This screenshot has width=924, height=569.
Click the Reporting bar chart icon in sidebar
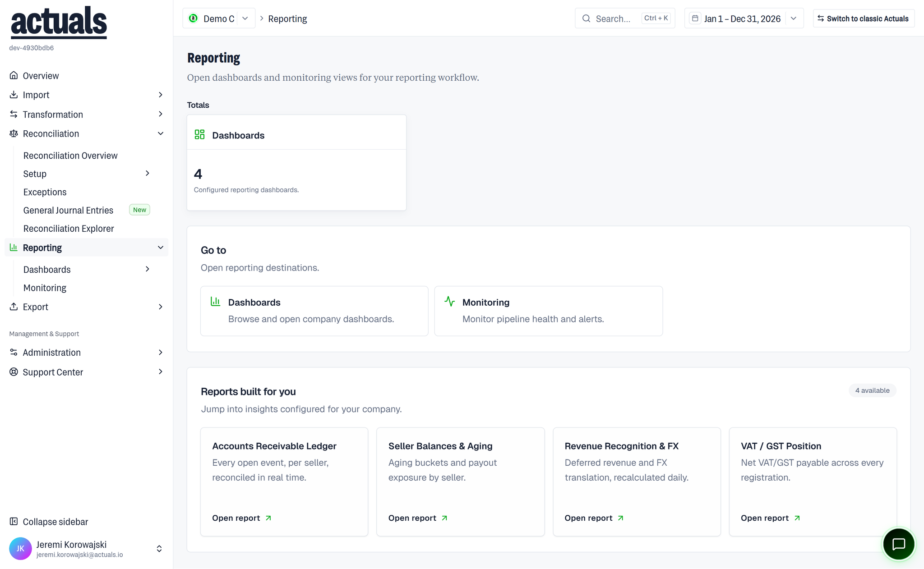14,248
